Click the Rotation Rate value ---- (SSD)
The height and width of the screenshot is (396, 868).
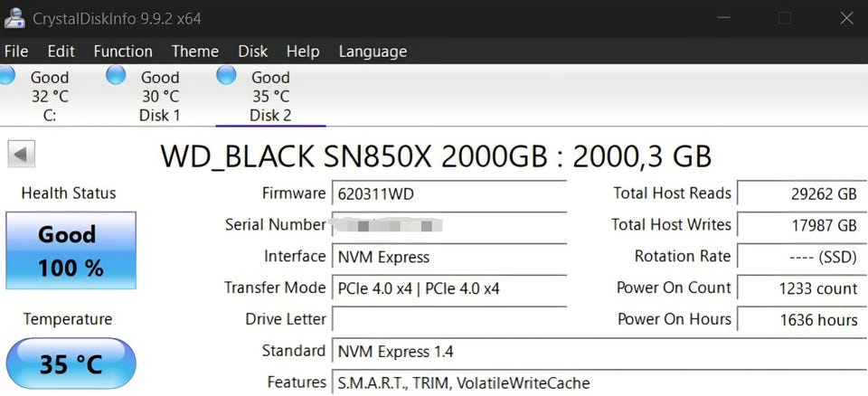[802, 257]
